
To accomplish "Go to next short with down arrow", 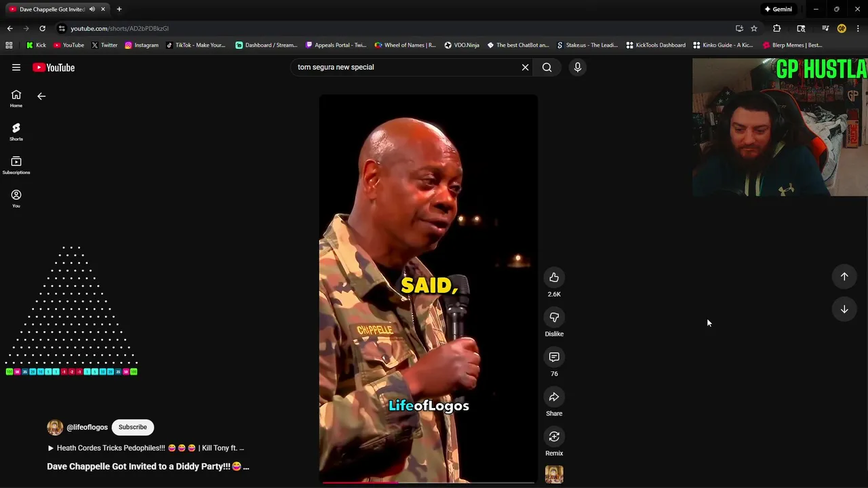I will tap(844, 309).
